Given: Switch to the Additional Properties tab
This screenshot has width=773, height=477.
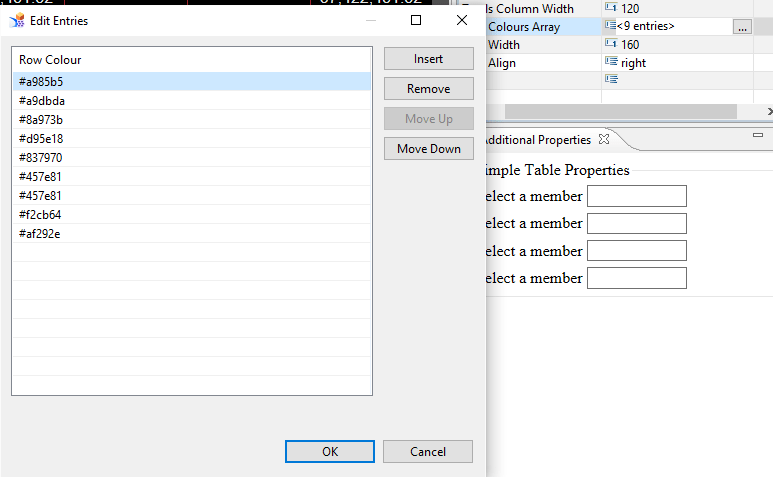Looking at the screenshot, I should click(538, 140).
